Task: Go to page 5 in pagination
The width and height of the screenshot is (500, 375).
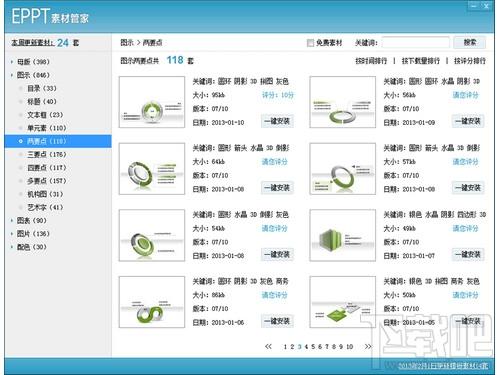Action: coord(313,347)
